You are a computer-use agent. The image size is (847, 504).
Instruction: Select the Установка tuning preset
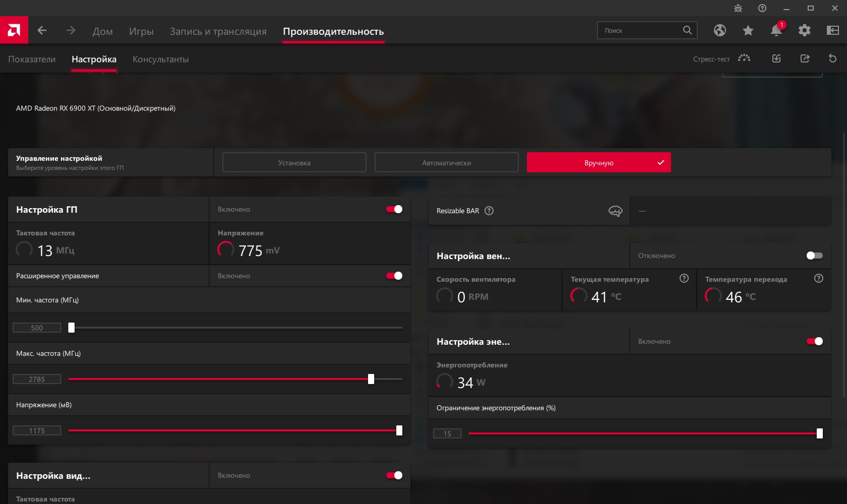[x=294, y=162]
